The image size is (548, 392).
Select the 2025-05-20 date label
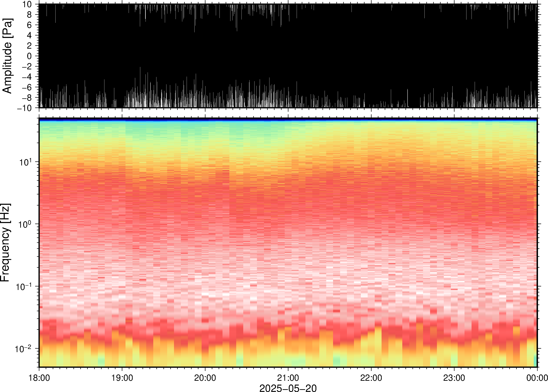pyautogui.click(x=288, y=388)
